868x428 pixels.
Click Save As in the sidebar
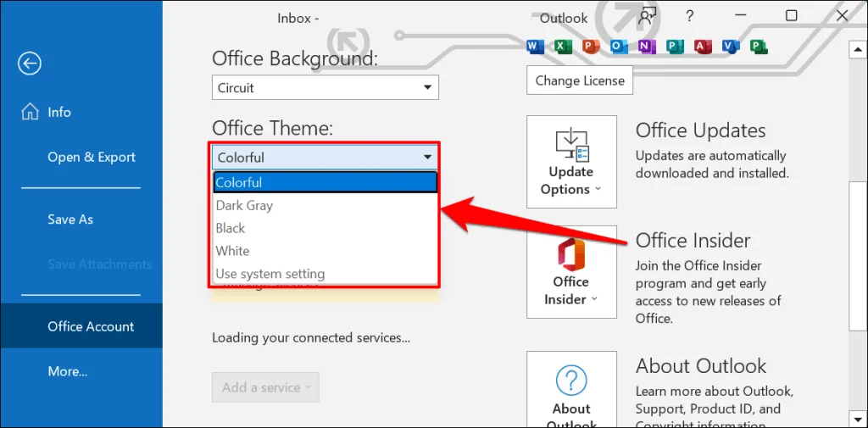pyautogui.click(x=70, y=220)
